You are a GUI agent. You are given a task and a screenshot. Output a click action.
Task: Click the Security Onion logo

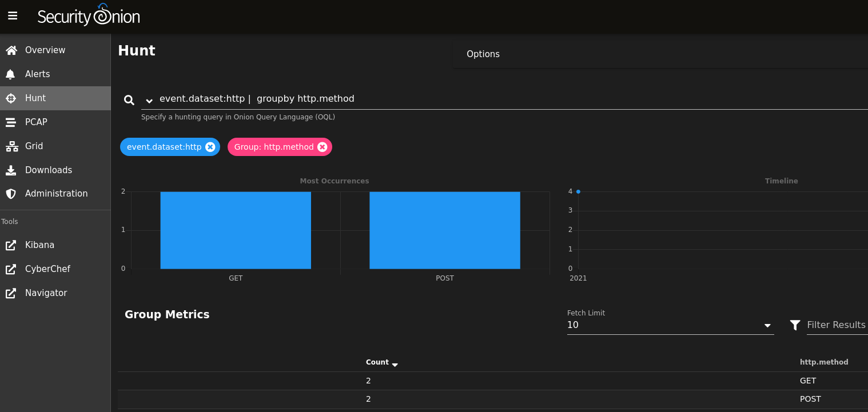(x=89, y=15)
